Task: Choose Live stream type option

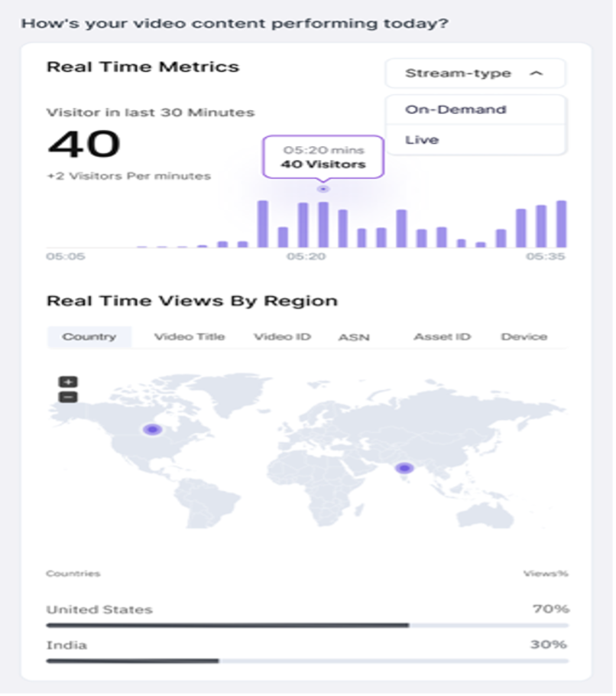Action: pos(476,140)
